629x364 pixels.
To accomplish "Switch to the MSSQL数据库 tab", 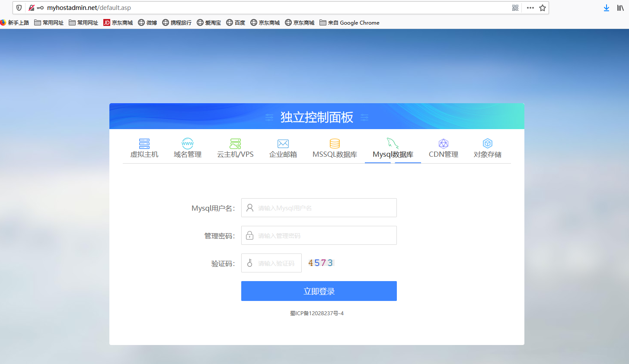I will click(x=334, y=149).
